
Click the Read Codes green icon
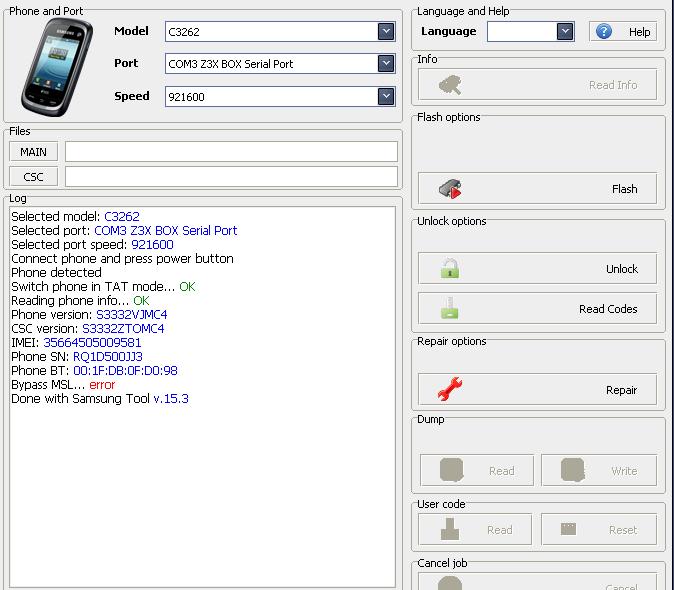pyautogui.click(x=450, y=308)
